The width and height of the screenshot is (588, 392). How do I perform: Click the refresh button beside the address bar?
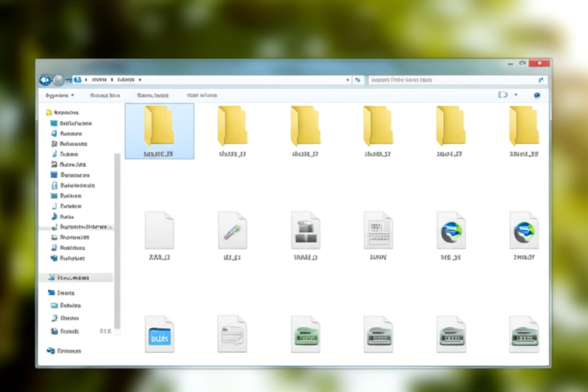click(358, 80)
